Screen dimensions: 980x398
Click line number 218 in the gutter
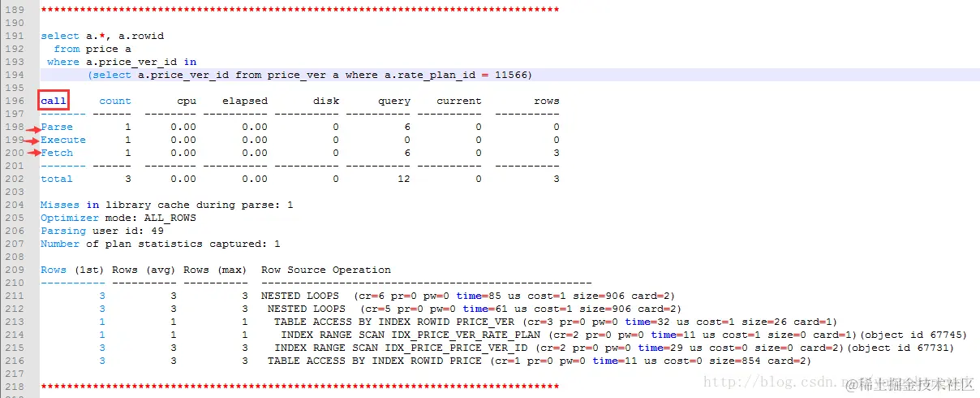pos(16,387)
